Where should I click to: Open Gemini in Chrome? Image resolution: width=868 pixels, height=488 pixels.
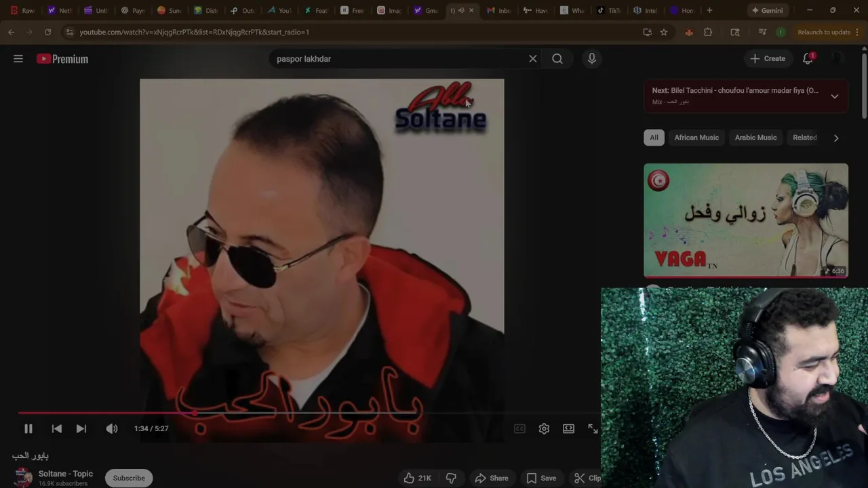pos(768,10)
